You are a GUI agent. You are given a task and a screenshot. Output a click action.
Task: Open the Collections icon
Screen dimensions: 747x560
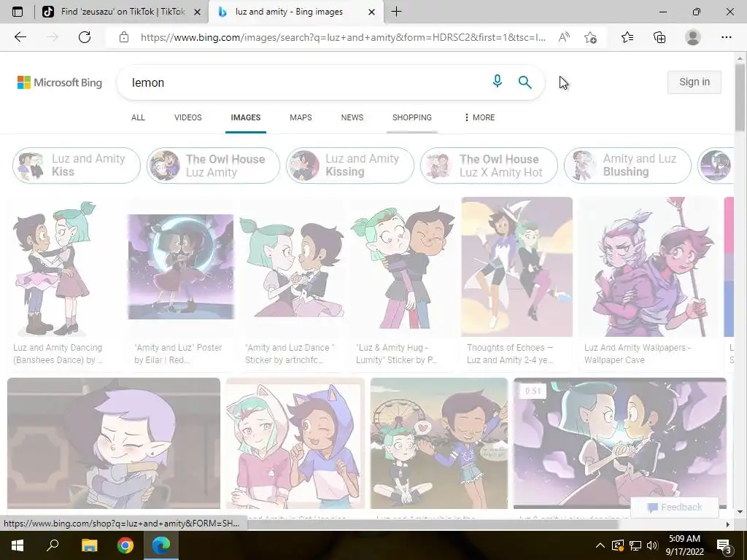coord(659,37)
